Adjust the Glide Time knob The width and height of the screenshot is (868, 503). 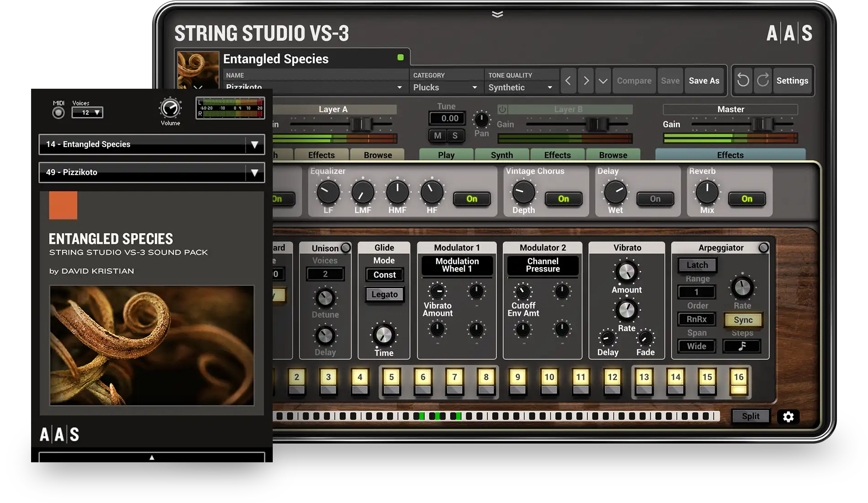tap(384, 335)
